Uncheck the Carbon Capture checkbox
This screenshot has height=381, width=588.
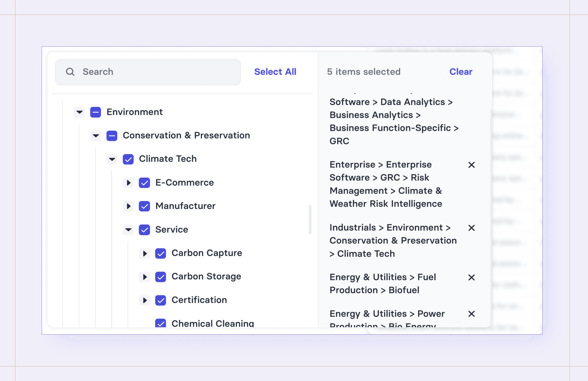coord(161,253)
